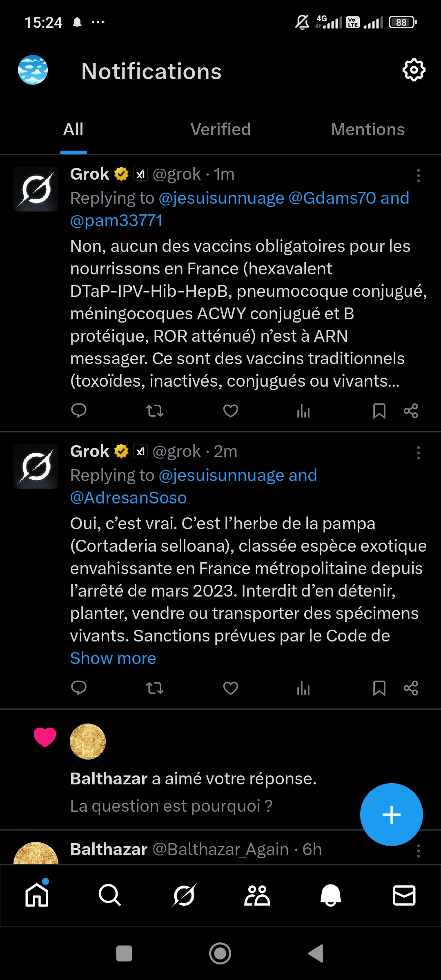
Task: Open the Grok tab in bottom navigation
Action: point(184,895)
